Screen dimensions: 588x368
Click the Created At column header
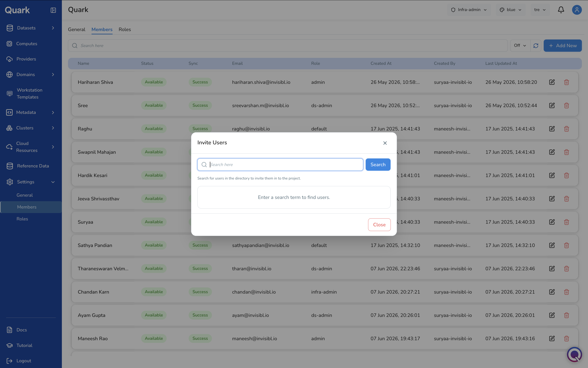pos(381,63)
